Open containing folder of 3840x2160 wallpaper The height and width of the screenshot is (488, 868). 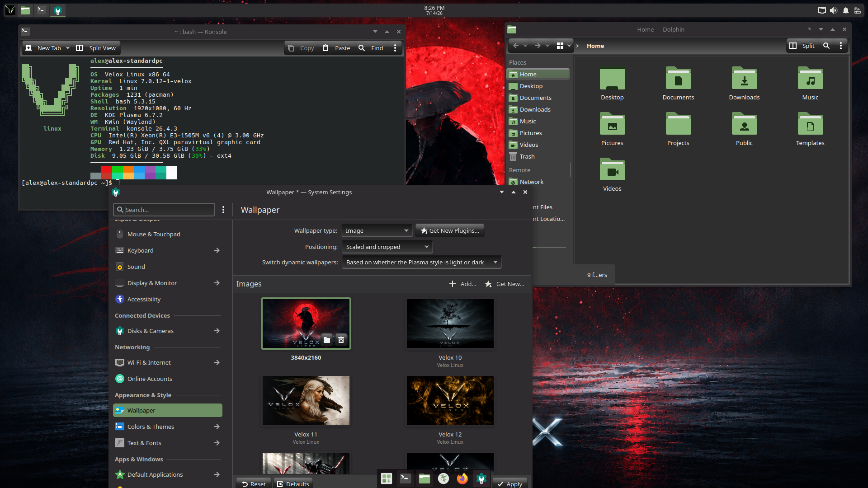tap(327, 340)
